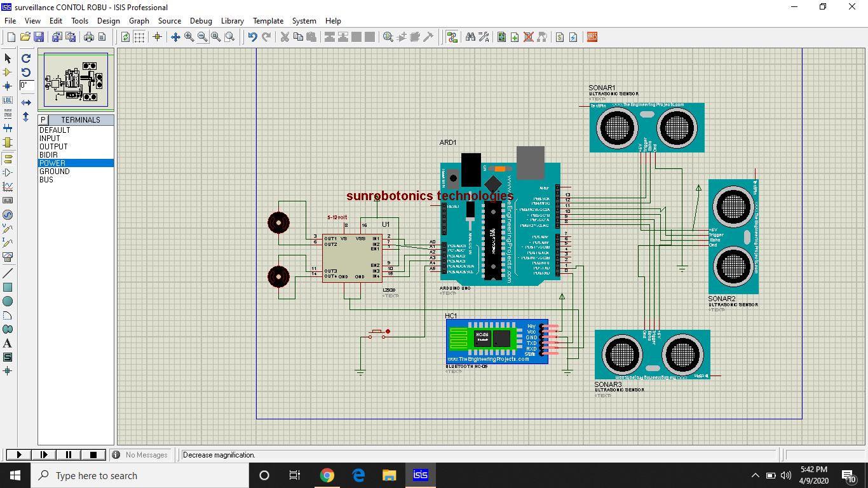868x488 pixels.
Task: Open the Design menu
Action: (109, 21)
